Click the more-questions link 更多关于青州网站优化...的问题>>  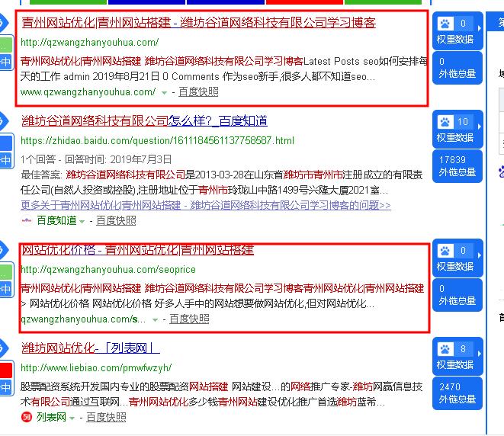206,205
